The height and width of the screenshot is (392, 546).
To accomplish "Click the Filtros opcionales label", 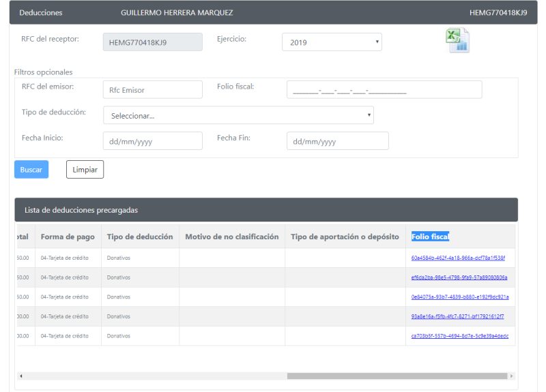I will (x=43, y=72).
